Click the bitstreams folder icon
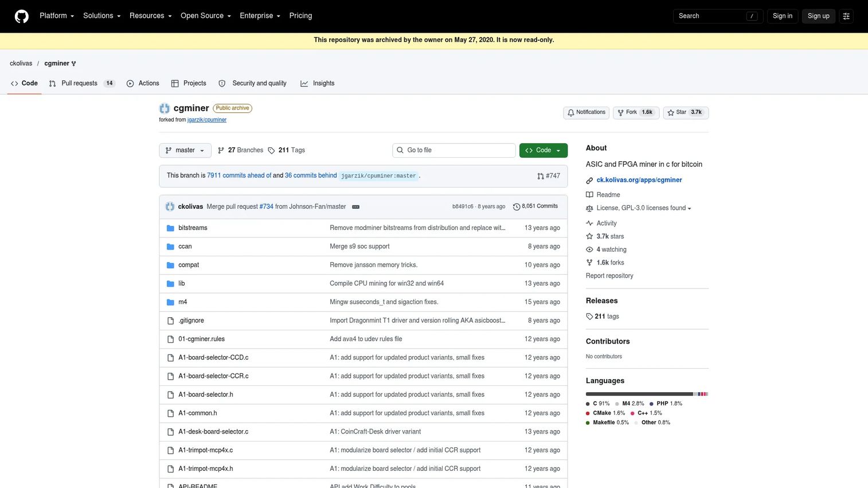Viewport: 868px width, 488px height. [170, 228]
